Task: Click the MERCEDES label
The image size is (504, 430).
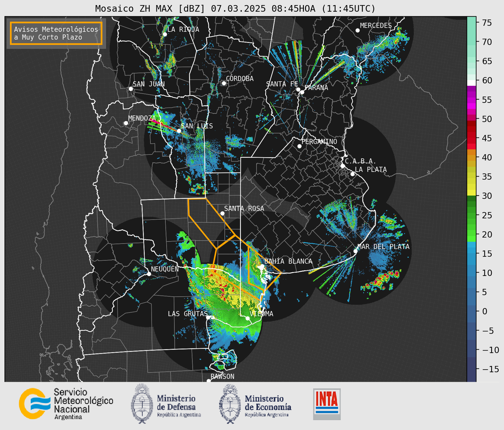Action: [376, 25]
